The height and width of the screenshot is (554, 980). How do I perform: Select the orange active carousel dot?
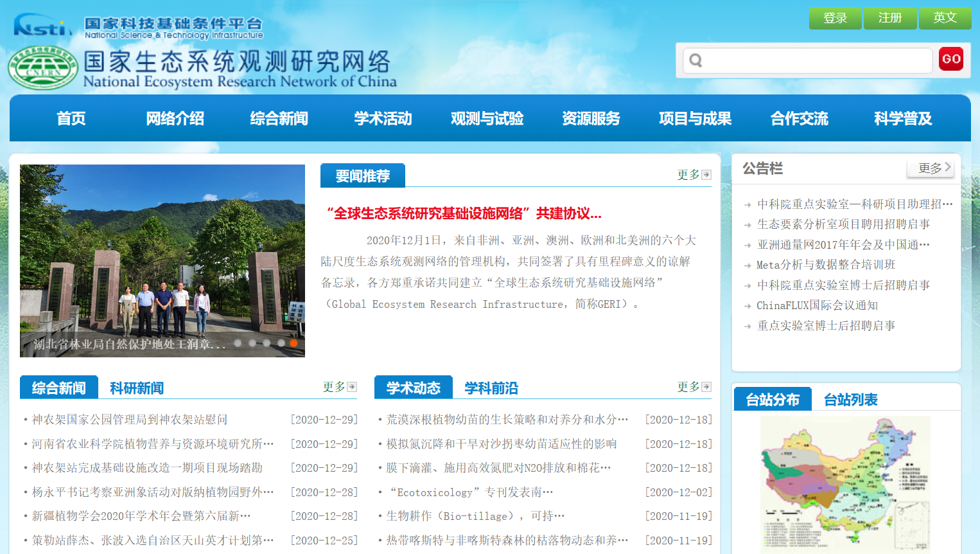tap(293, 343)
